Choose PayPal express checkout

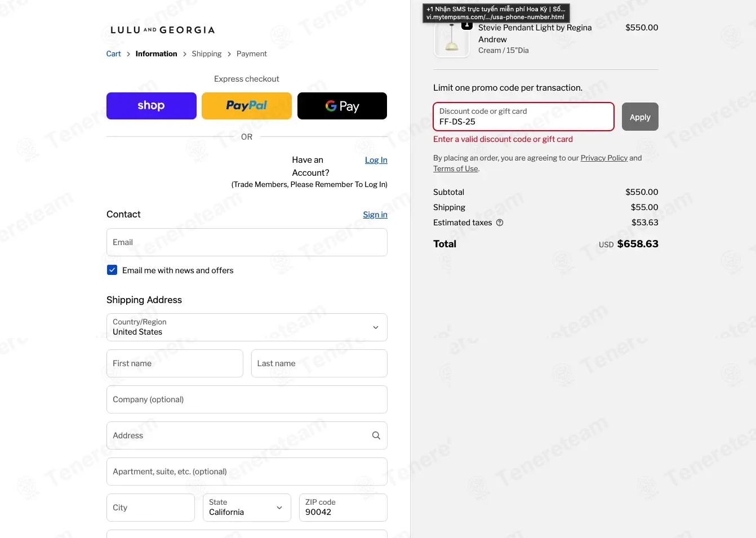click(x=247, y=106)
